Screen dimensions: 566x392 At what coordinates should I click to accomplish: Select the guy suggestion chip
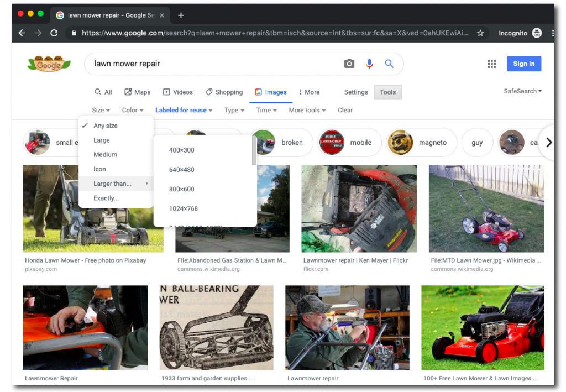(477, 143)
